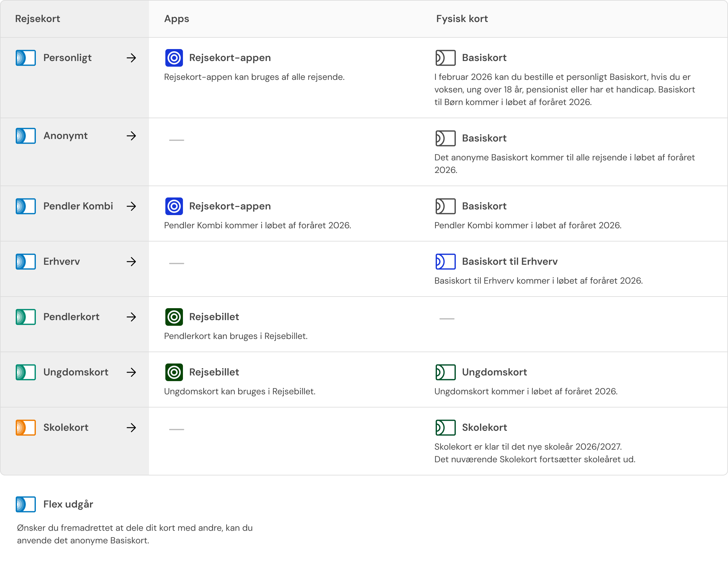Click the grey Basiskort icon in Anonymt row
The image size is (728, 566).
tap(445, 138)
